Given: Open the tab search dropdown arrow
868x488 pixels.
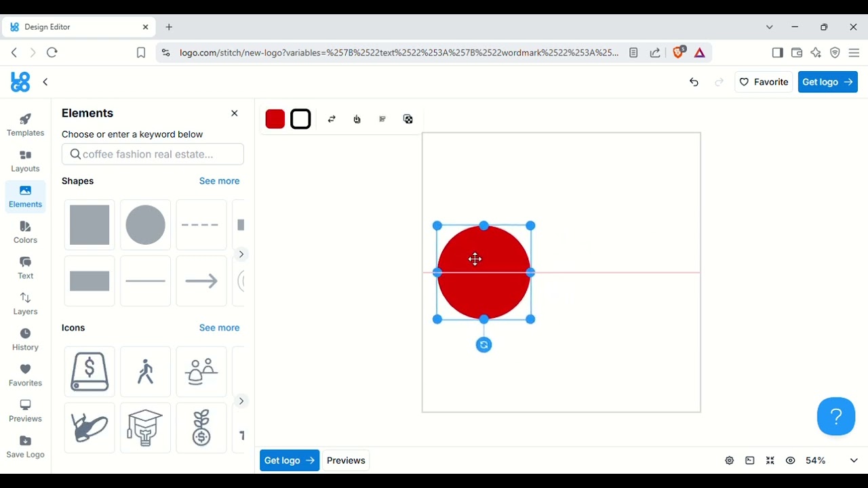Looking at the screenshot, I should click(770, 27).
